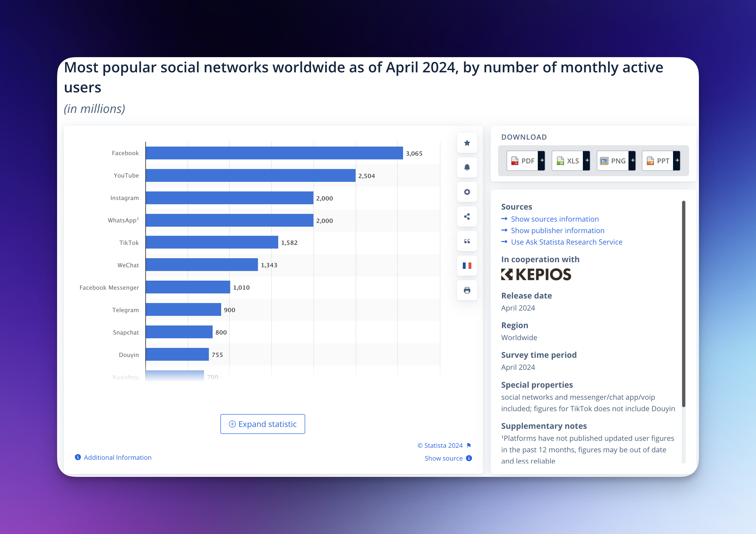This screenshot has width=756, height=534.
Task: Click the Snapchat axis label
Action: coord(126,333)
